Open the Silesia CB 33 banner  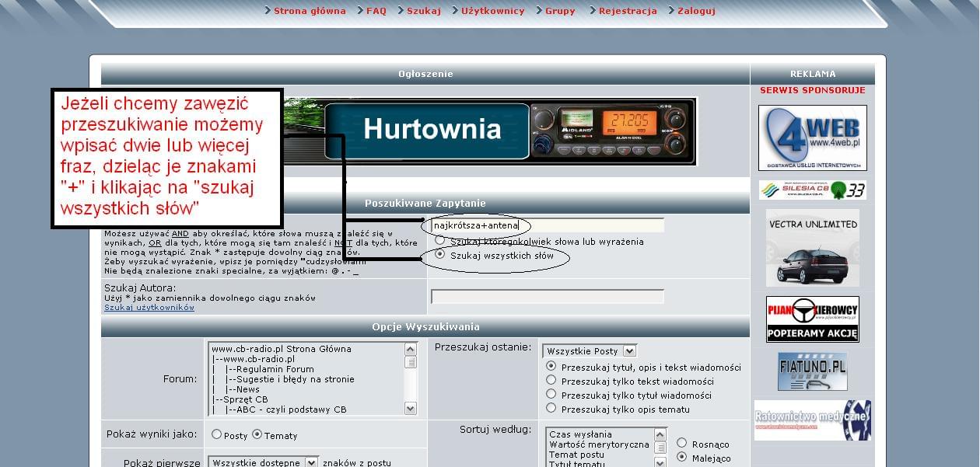(813, 190)
